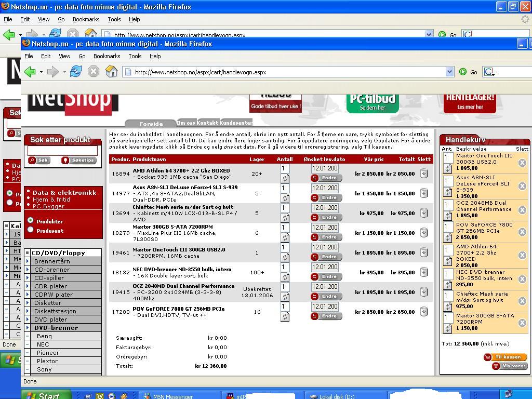This screenshot has width=532, height=399.
Task: Click Søketips button
Action: click(x=79, y=160)
